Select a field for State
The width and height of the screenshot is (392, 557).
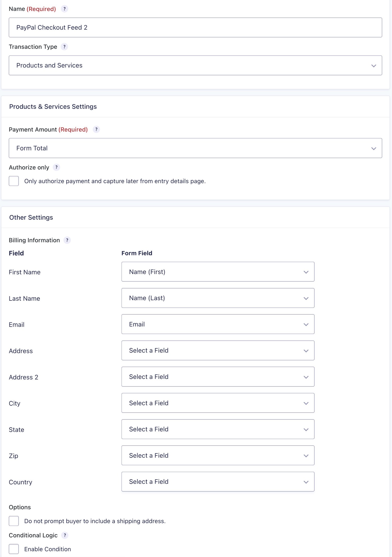(x=218, y=429)
